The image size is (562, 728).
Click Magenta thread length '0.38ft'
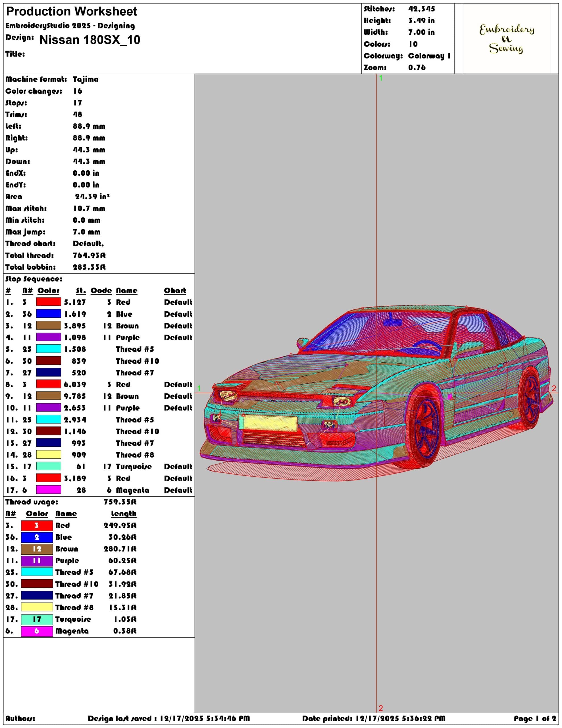pyautogui.click(x=125, y=631)
